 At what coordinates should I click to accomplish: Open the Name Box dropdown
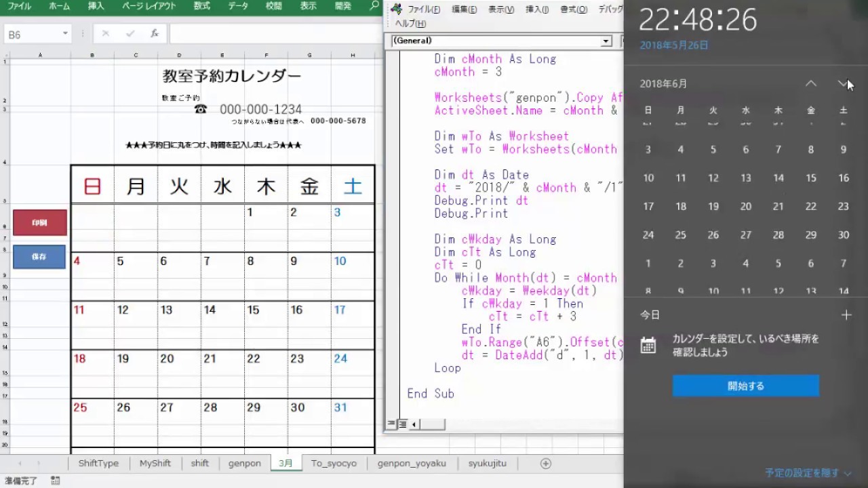(66, 34)
